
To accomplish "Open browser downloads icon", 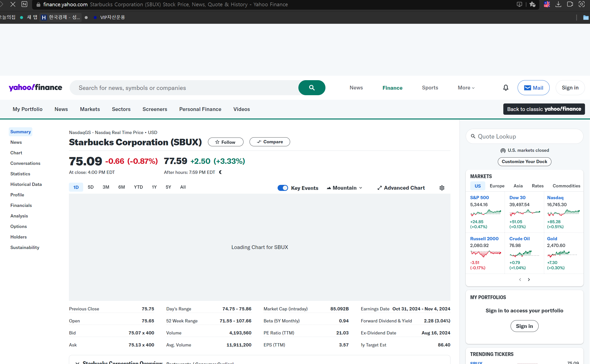I will click(x=558, y=4).
